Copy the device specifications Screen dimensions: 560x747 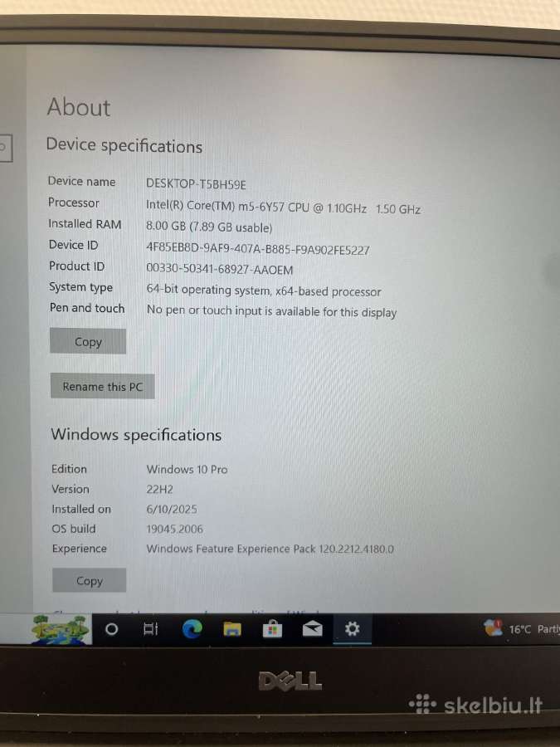tap(88, 342)
